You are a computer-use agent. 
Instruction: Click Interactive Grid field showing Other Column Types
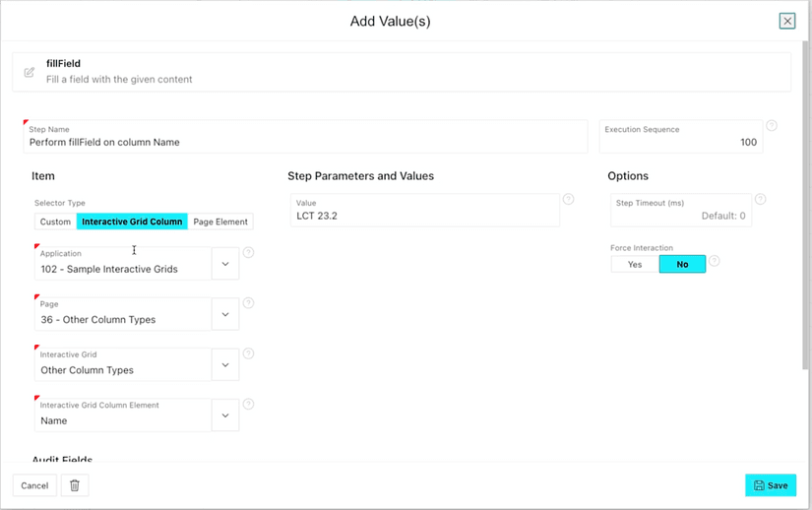coord(123,364)
